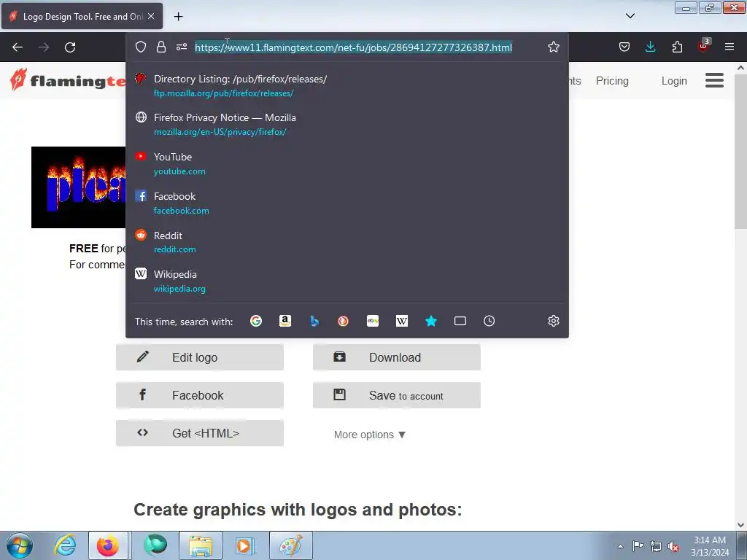
Task: Select Wikipedia suggestion in dropdown
Action: click(347, 281)
